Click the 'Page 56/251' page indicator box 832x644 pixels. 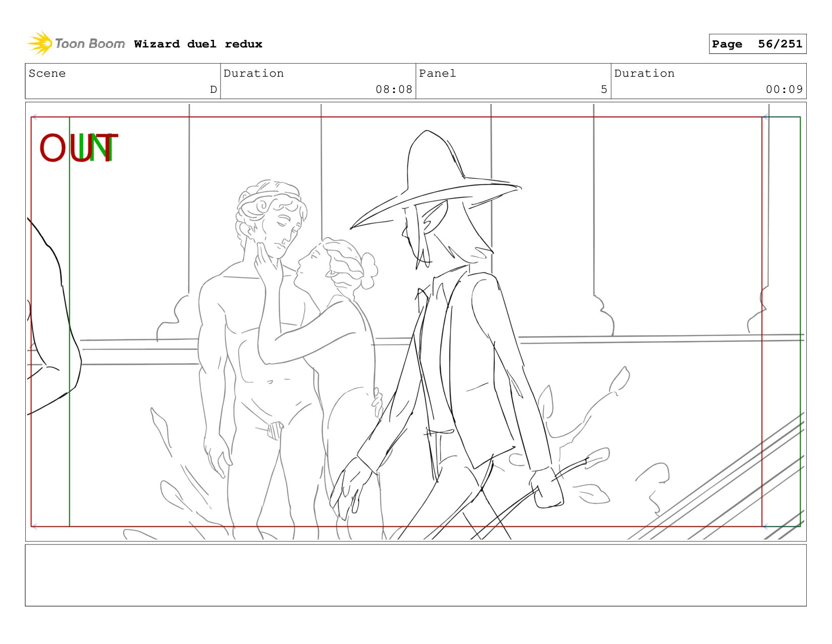coord(757,44)
